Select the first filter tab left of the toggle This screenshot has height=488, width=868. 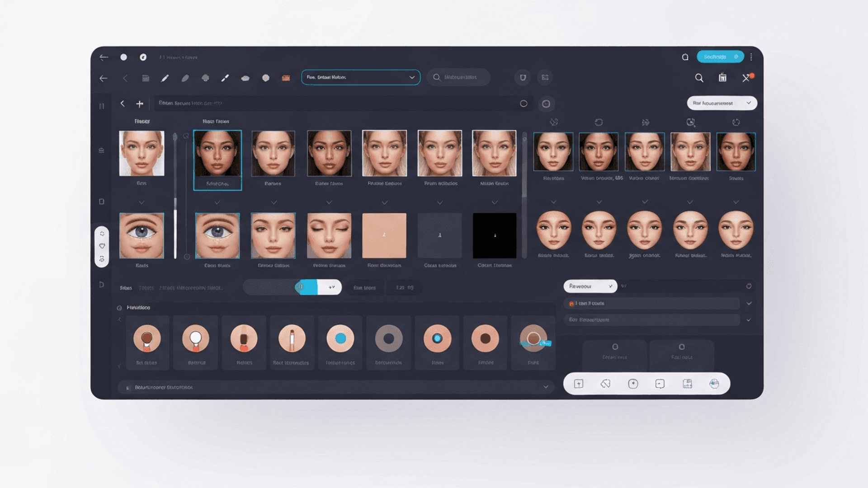pos(126,288)
